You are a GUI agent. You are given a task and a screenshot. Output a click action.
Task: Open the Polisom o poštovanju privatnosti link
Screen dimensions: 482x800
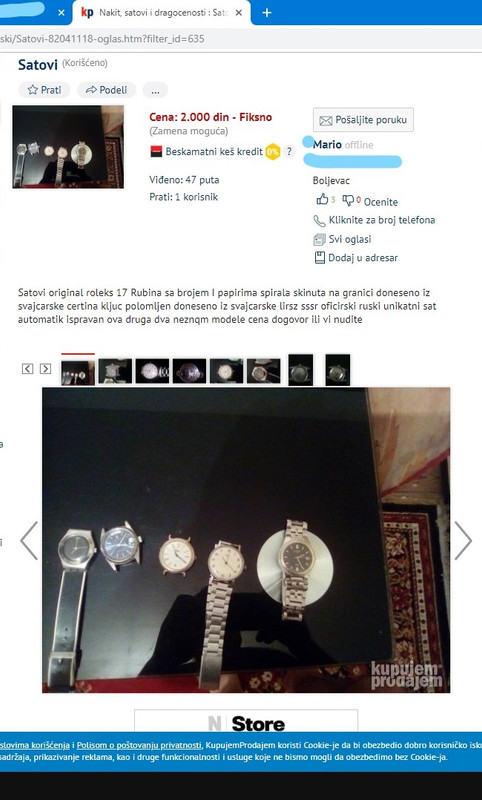point(139,745)
